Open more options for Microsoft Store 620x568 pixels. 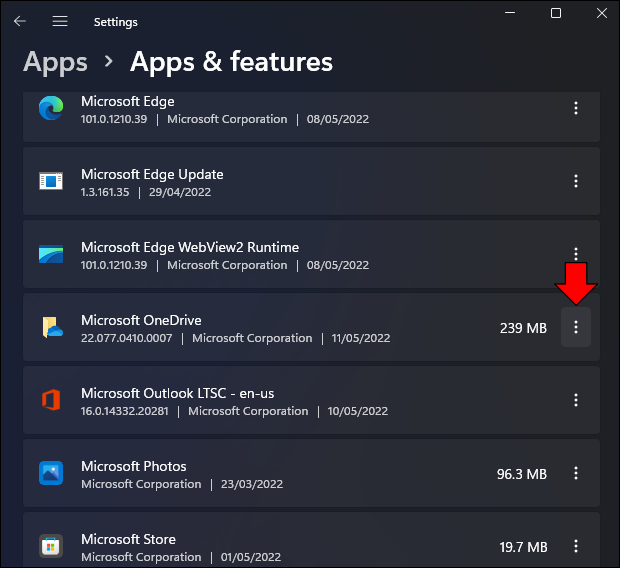(576, 546)
